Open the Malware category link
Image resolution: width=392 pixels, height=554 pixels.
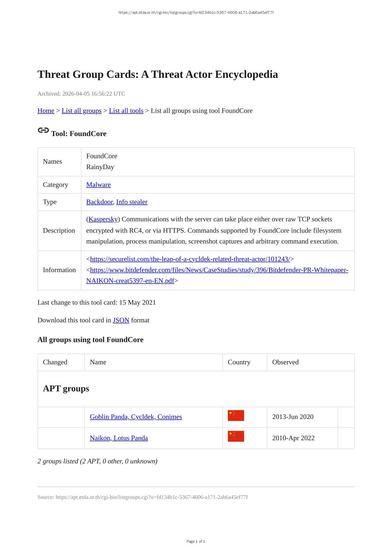[98, 185]
